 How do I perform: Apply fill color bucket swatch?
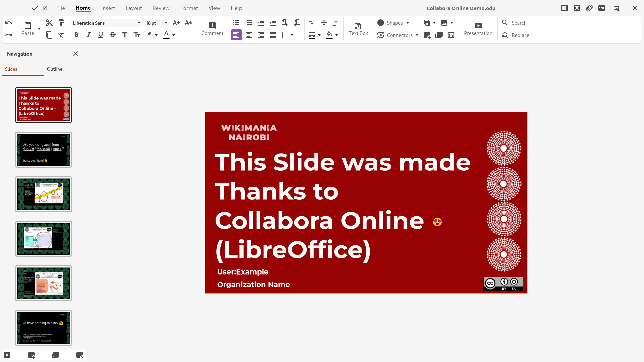pyautogui.click(x=329, y=35)
